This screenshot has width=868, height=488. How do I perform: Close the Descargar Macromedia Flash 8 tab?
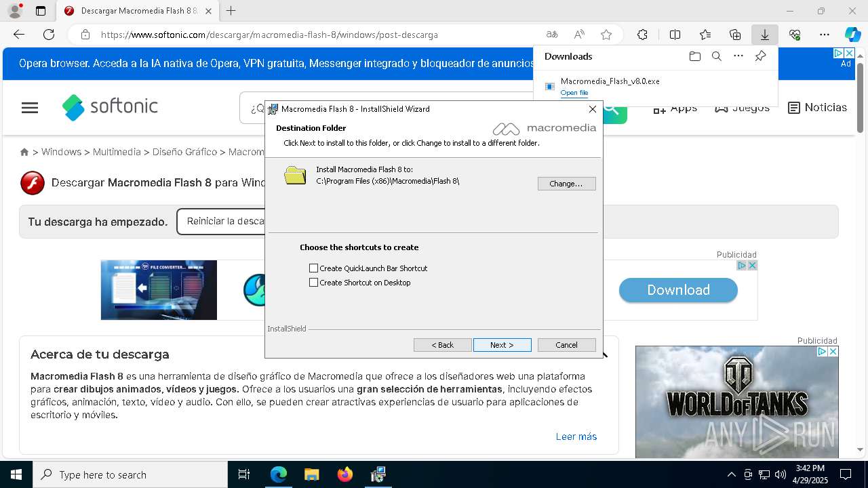208,11
